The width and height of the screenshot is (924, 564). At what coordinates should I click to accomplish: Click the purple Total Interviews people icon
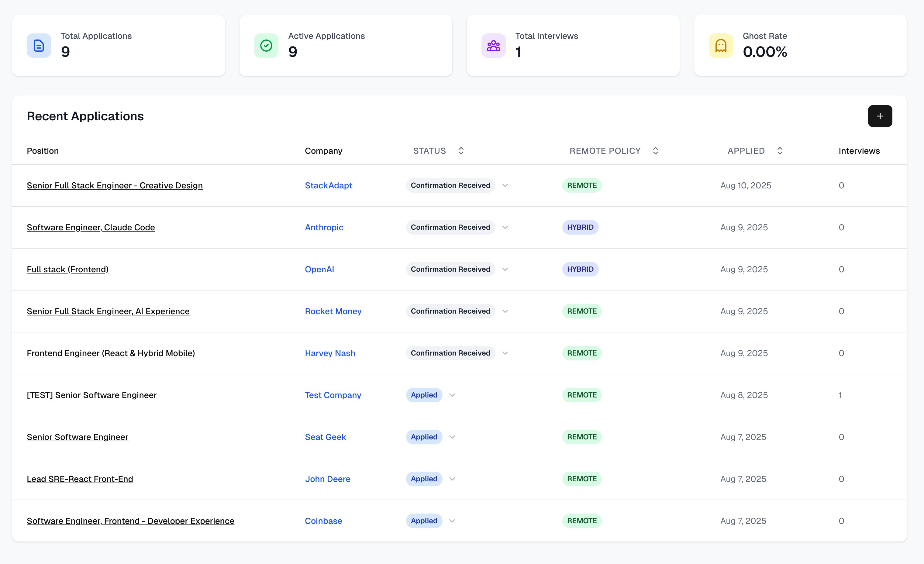point(494,45)
